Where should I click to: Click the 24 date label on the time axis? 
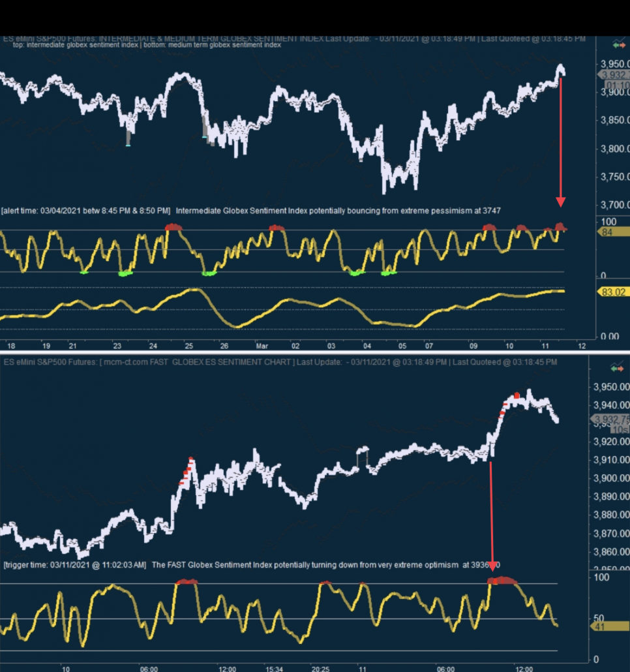tap(153, 346)
